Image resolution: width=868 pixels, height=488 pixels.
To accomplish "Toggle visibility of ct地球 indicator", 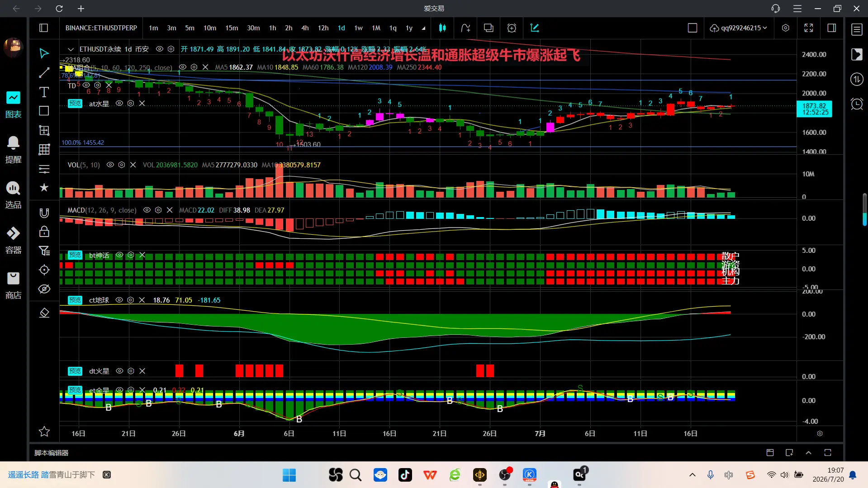I will (119, 300).
